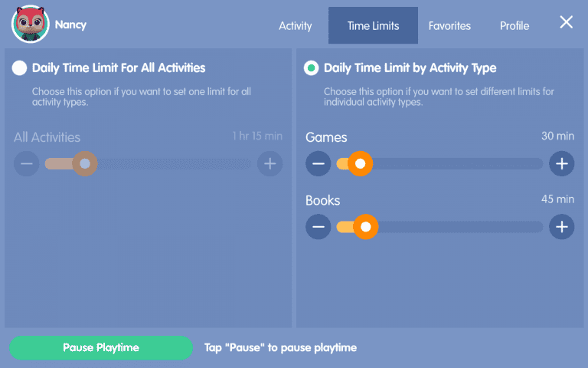This screenshot has height=368, width=588.
Task: Click the Pause Playtime button
Action: click(101, 347)
